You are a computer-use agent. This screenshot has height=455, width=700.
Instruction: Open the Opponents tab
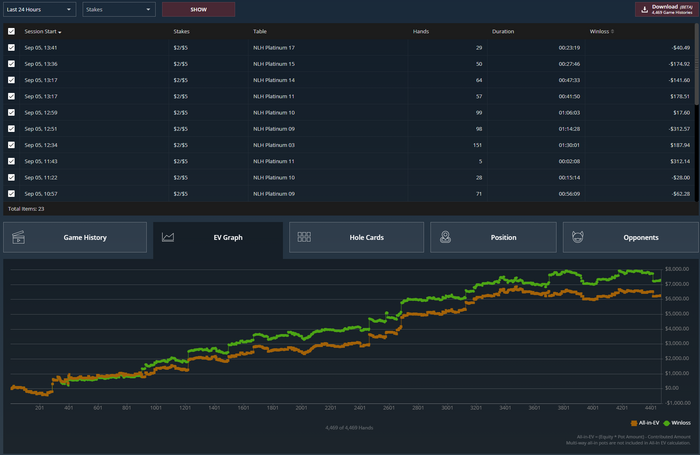tap(631, 238)
